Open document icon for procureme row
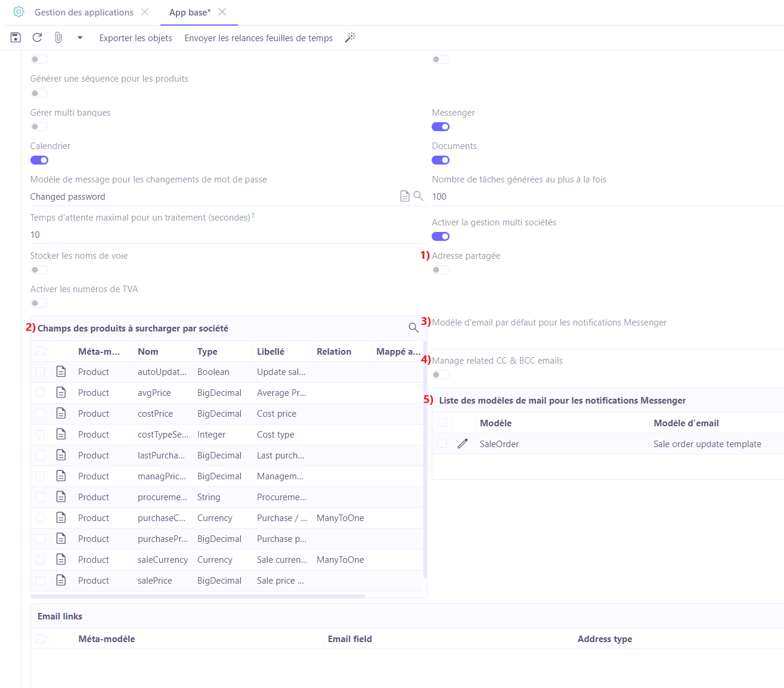Image resolution: width=784 pixels, height=688 pixels. [x=61, y=497]
